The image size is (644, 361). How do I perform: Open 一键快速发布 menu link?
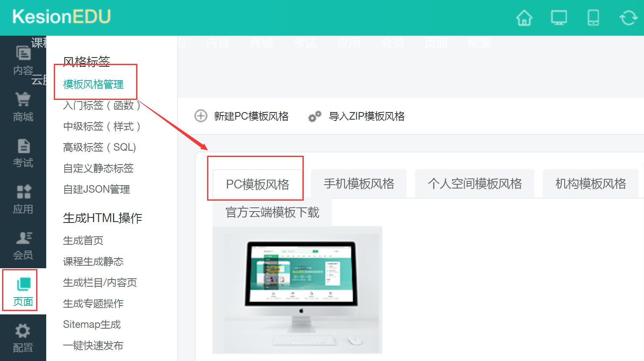93,345
